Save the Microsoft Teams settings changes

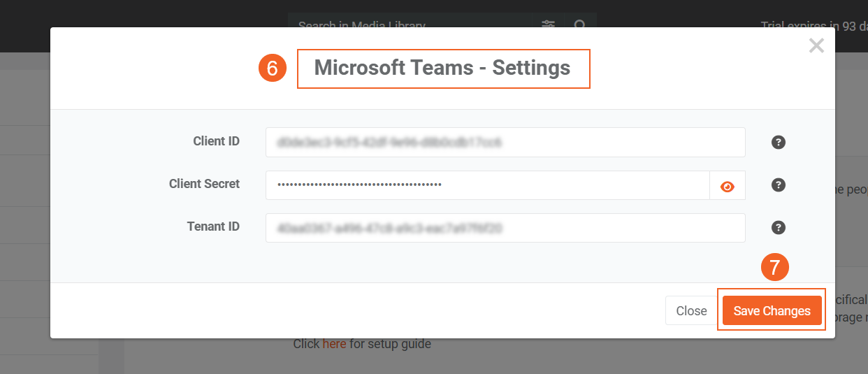click(772, 311)
